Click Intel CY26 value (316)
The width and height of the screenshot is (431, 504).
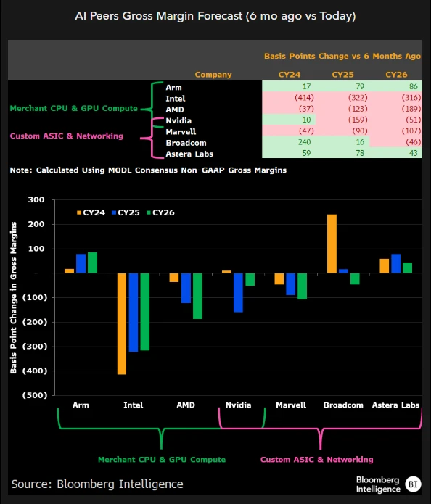click(x=411, y=97)
